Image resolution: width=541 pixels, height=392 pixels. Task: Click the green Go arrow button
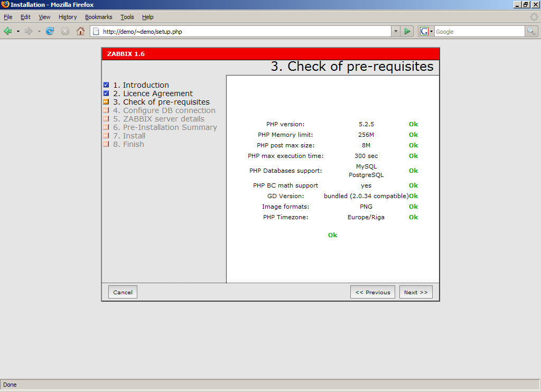pos(407,31)
